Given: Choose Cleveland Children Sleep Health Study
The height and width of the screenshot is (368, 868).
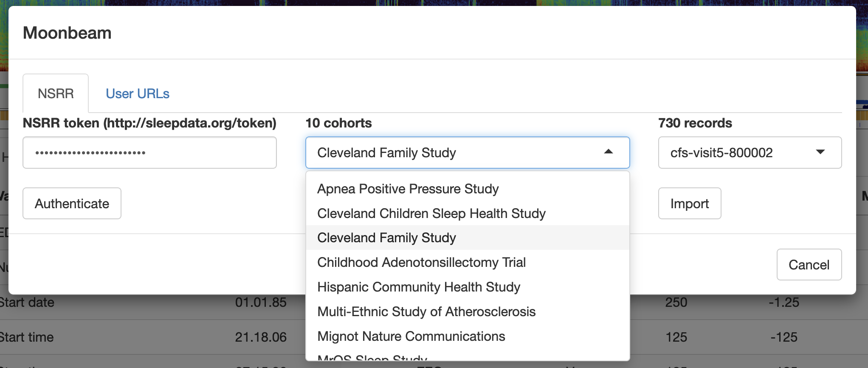Looking at the screenshot, I should (431, 213).
